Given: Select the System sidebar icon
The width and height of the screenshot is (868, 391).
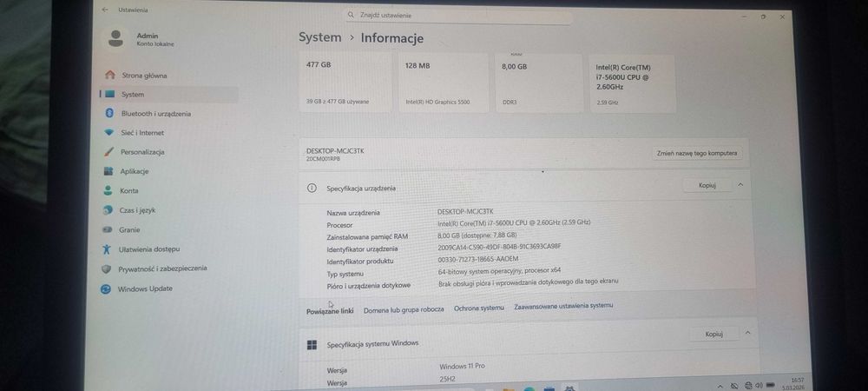Looking at the screenshot, I should 110,94.
